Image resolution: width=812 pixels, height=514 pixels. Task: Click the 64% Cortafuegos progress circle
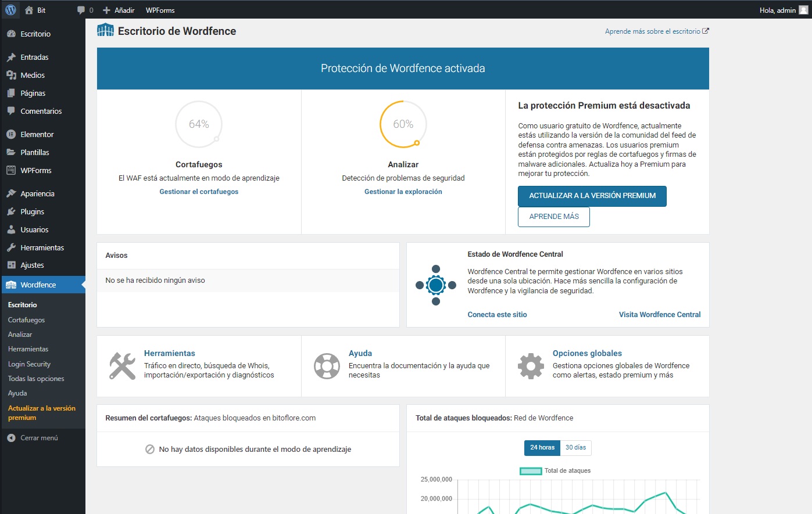coord(199,124)
